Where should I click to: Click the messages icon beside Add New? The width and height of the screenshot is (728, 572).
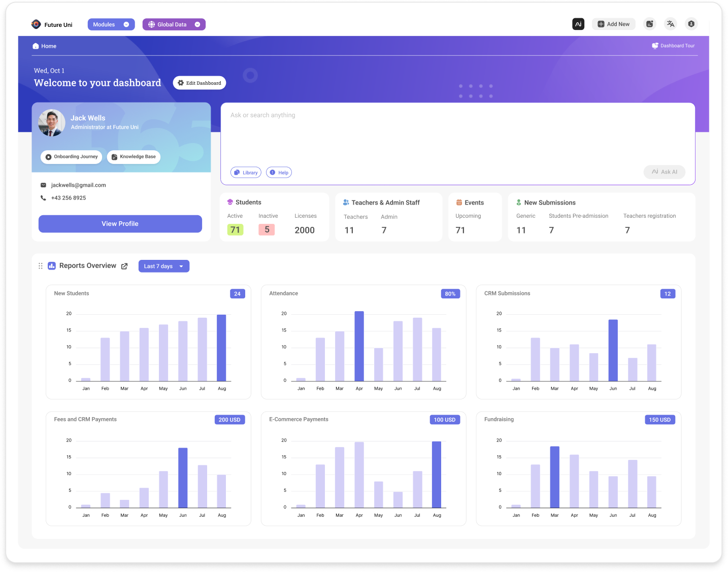649,24
